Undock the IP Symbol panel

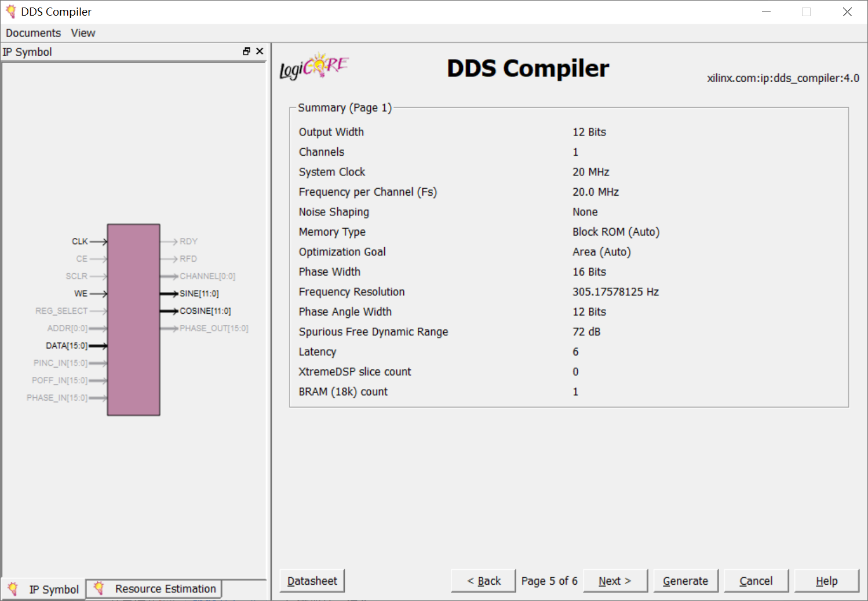(x=246, y=52)
